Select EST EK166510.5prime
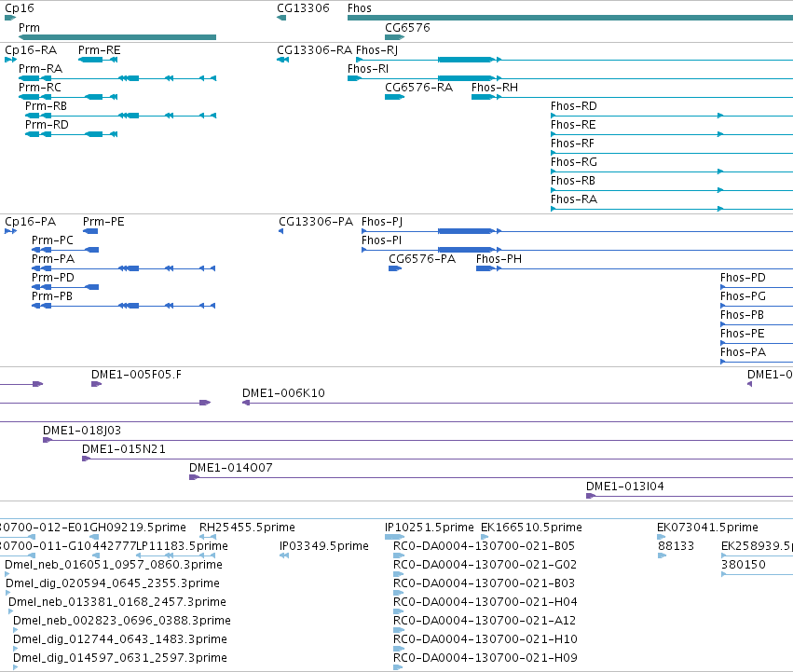Image resolution: width=793 pixels, height=672 pixels. pos(485,537)
